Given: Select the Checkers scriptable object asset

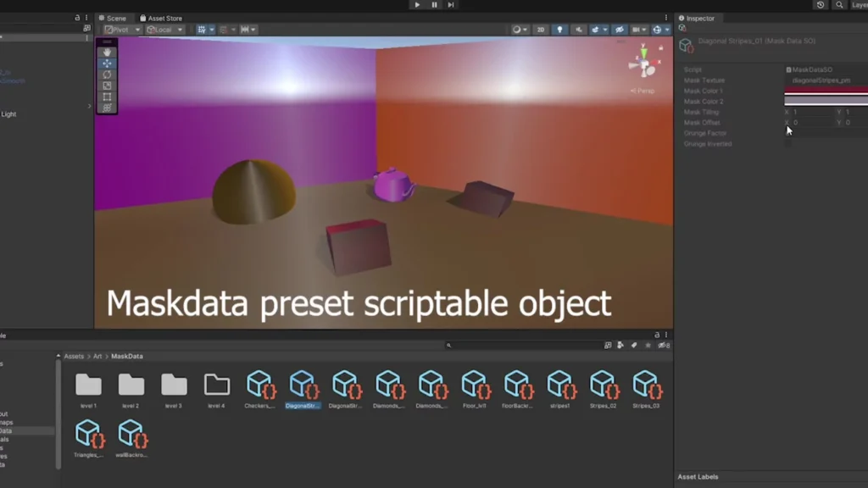Looking at the screenshot, I should click(x=259, y=390).
